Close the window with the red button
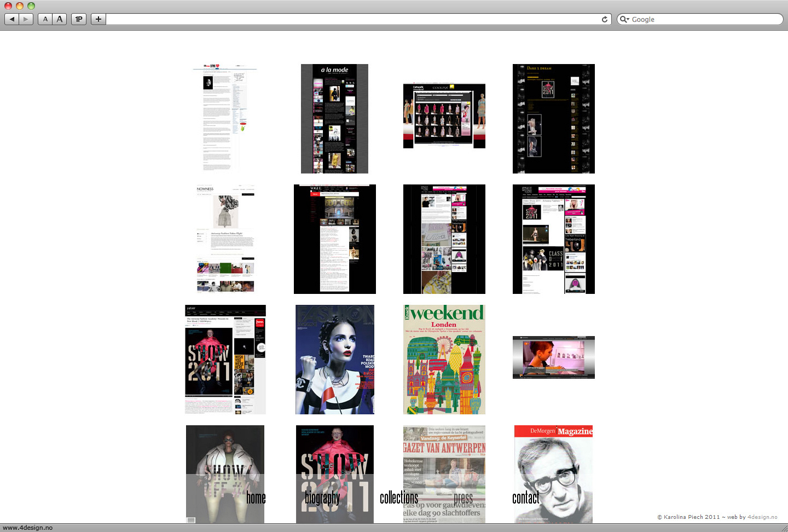Image resolution: width=788 pixels, height=532 pixels. pos(8,5)
